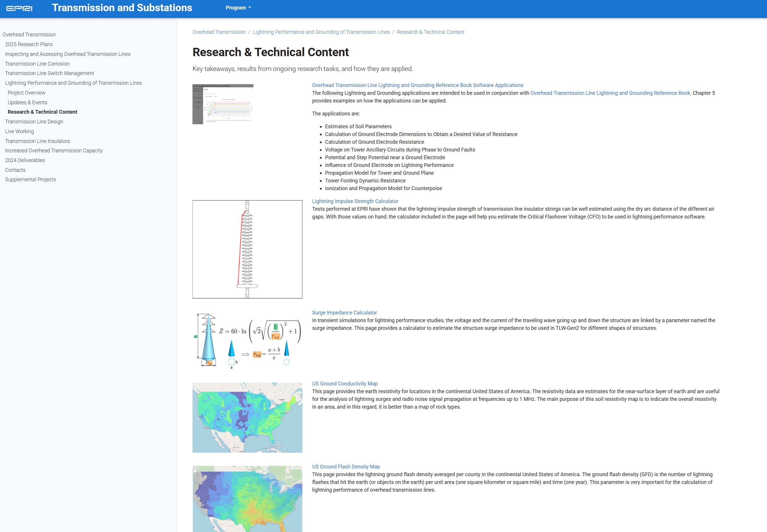Screen dimensions: 767x532
Task: Open Reference Book Software Applications link
Action: [x=417, y=85]
